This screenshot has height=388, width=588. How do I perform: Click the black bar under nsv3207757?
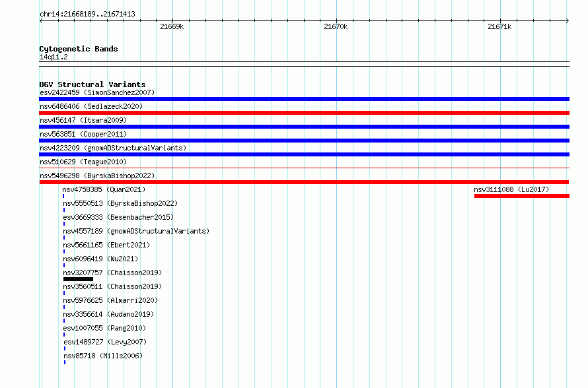pyautogui.click(x=78, y=279)
